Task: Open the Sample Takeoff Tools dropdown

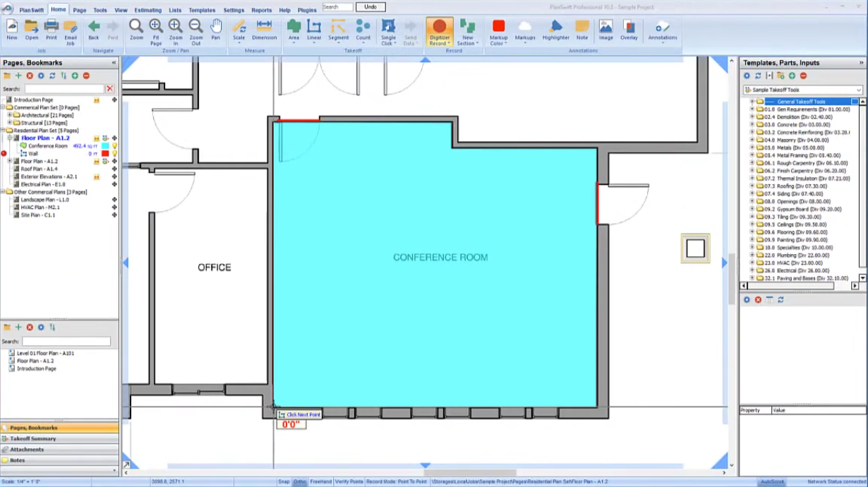Action: point(858,90)
